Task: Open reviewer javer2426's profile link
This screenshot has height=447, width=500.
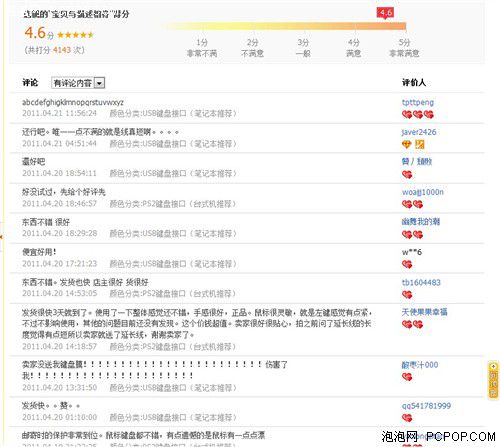Action: [419, 132]
